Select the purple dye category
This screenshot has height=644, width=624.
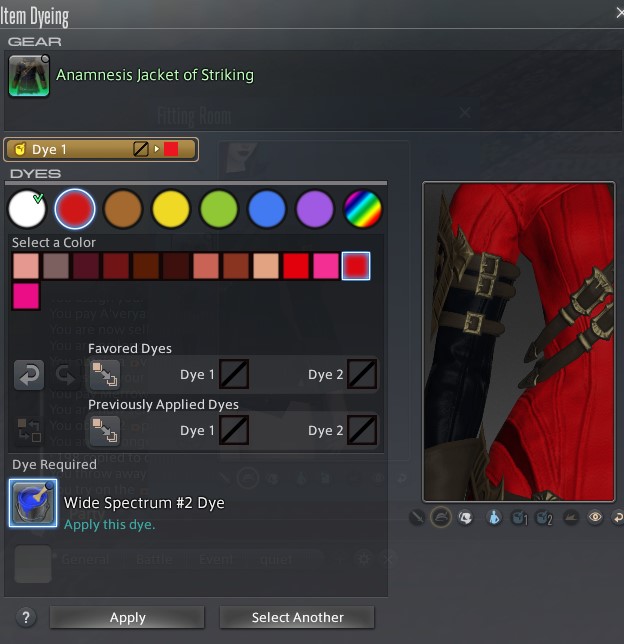[x=315, y=209]
